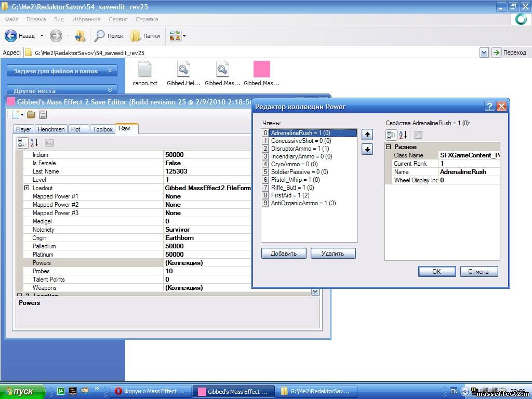Image resolution: width=532 pixels, height=399 pixels.
Task: Open the Файл menu
Action: pyautogui.click(x=12, y=19)
